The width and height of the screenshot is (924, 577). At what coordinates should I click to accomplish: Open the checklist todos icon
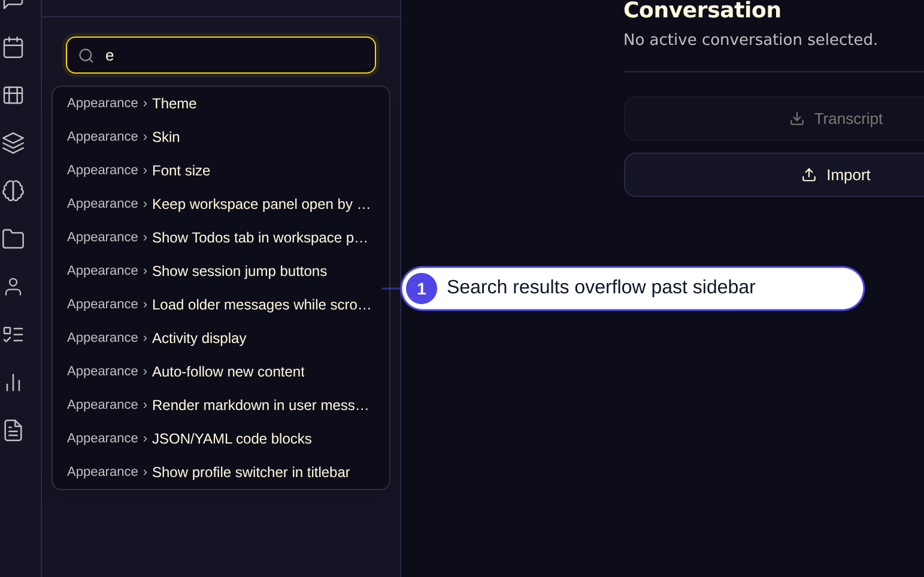pyautogui.click(x=13, y=335)
